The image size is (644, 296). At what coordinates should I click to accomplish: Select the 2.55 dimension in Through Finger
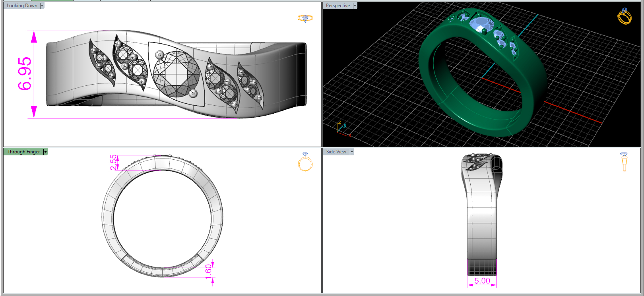coord(114,163)
